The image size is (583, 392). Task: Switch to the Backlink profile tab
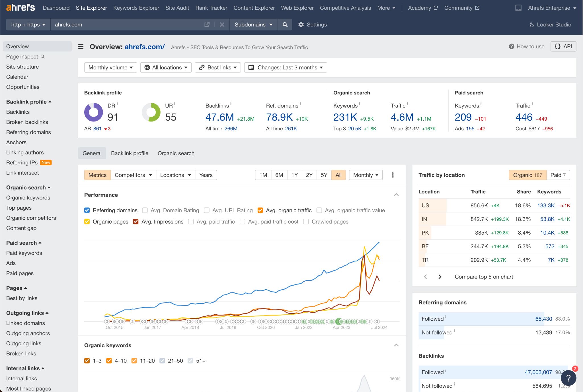pos(130,153)
